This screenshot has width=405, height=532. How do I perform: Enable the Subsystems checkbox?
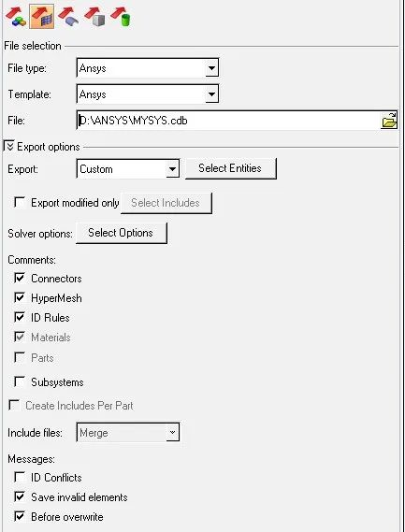click(20, 381)
